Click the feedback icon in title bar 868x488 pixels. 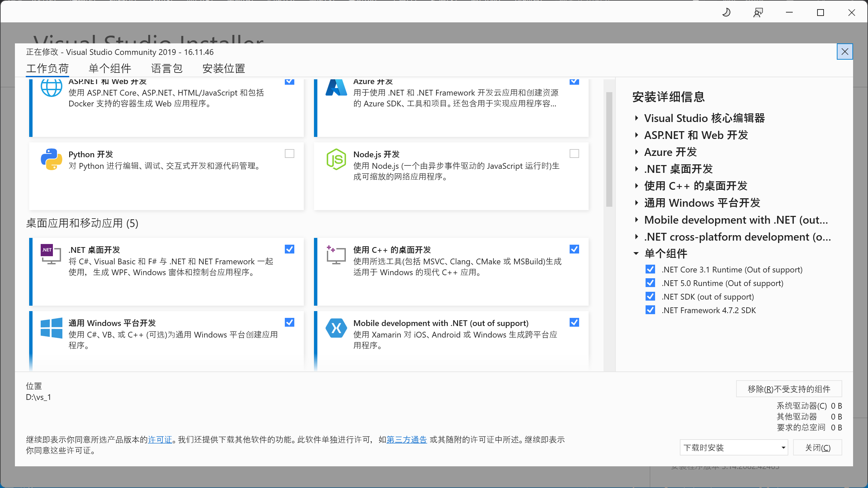[758, 13]
